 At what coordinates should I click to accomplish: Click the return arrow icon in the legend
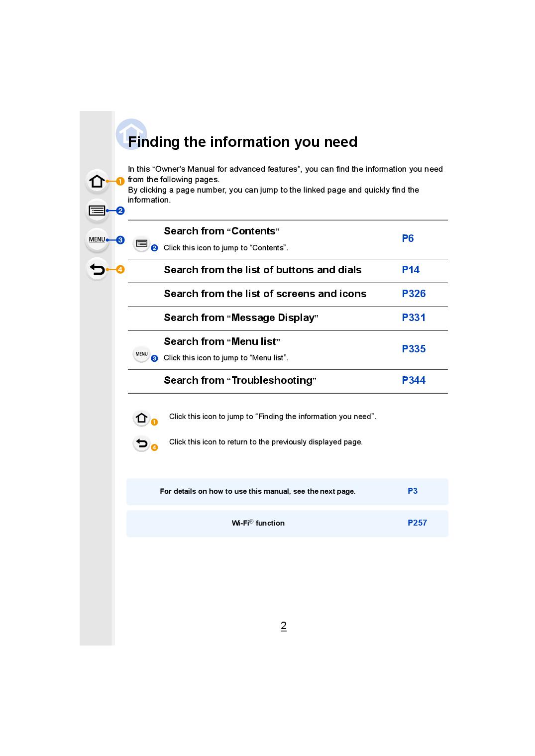(x=142, y=443)
